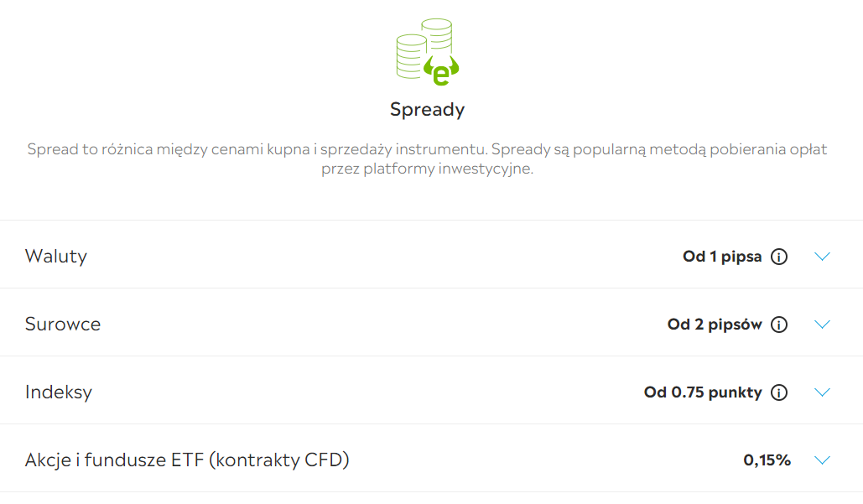Click Akcje i fundusze ETF (kontrakty CFD) label
The image size is (863, 504).
tap(187, 460)
